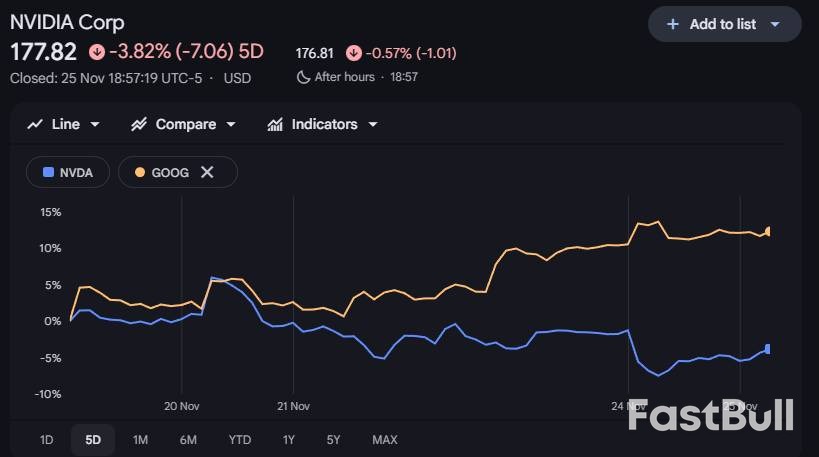
Task: Show the MAX time range
Action: (384, 440)
